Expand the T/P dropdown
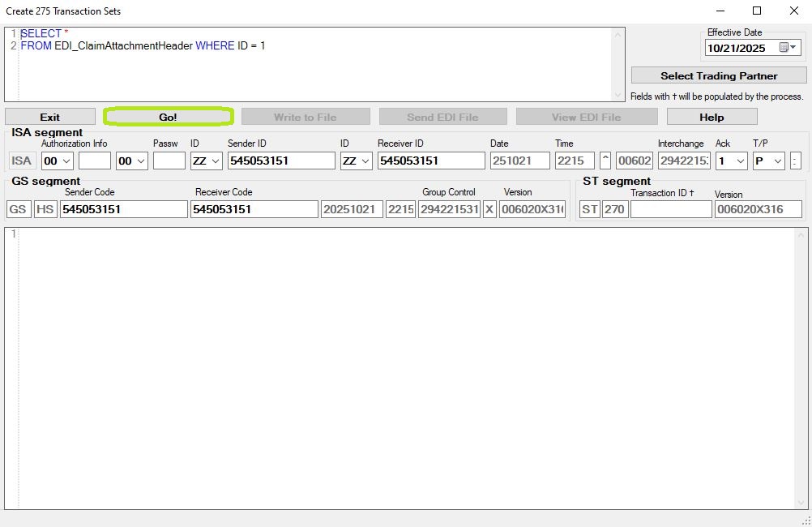This screenshot has width=812, height=527. point(778,161)
